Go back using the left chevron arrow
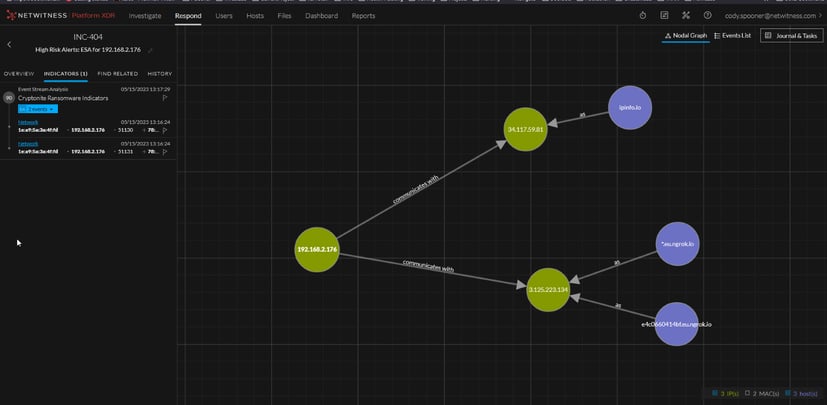This screenshot has width=827, height=405. 9,45
